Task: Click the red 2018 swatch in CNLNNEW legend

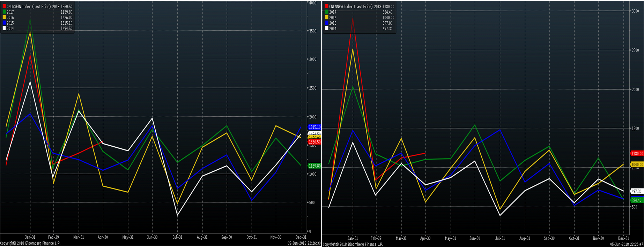Action: (x=327, y=7)
